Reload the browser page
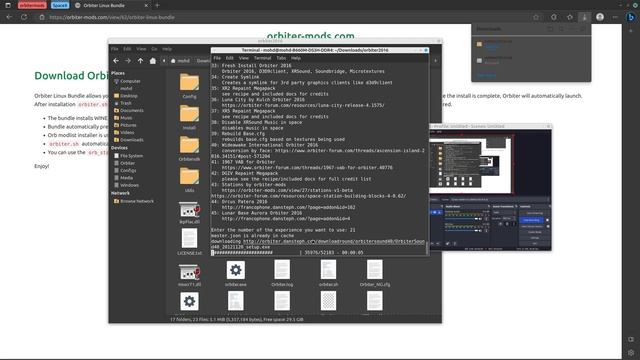640x360 pixels. pos(24,17)
